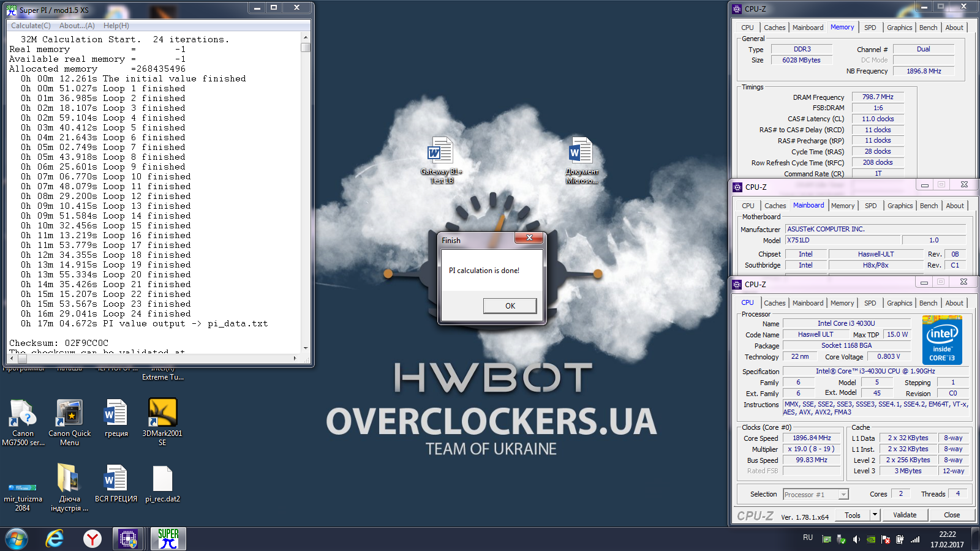Click the memory Size value 6028 MBytes
This screenshot has width=980, height=551.
click(801, 60)
